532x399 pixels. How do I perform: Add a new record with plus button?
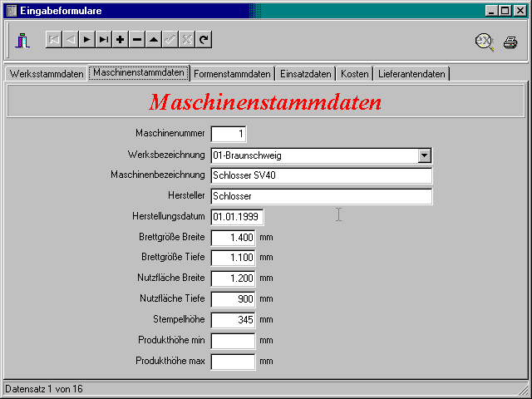tap(121, 39)
